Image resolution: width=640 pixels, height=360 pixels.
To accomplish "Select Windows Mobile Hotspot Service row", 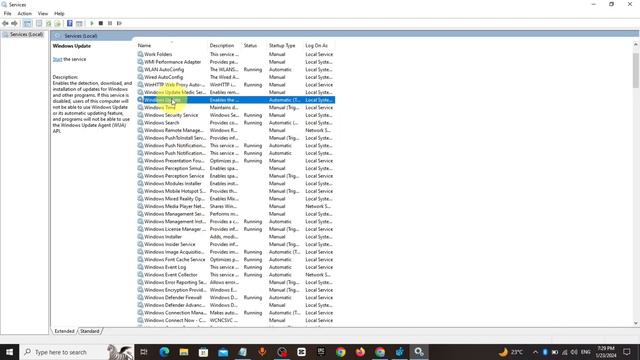I will coord(236,191).
